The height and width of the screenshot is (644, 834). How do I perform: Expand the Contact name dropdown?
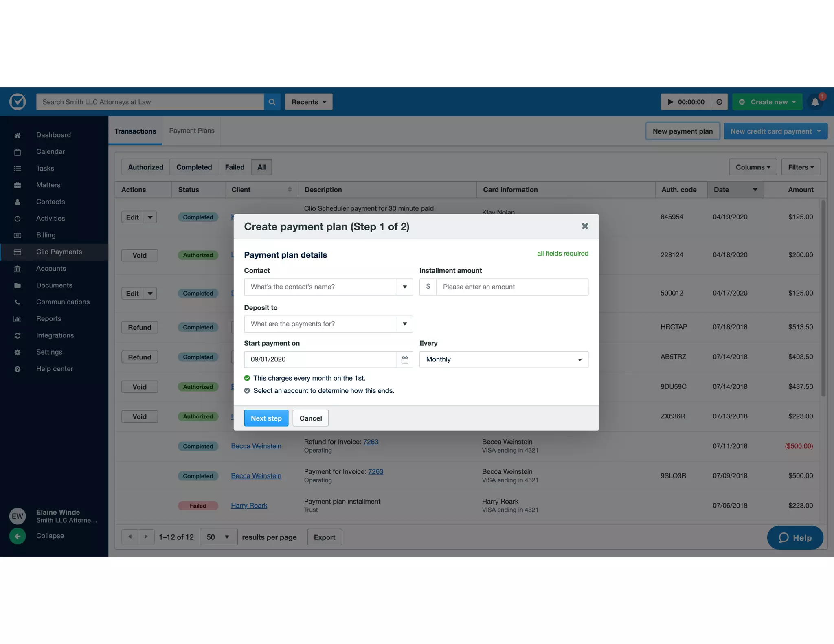(404, 287)
